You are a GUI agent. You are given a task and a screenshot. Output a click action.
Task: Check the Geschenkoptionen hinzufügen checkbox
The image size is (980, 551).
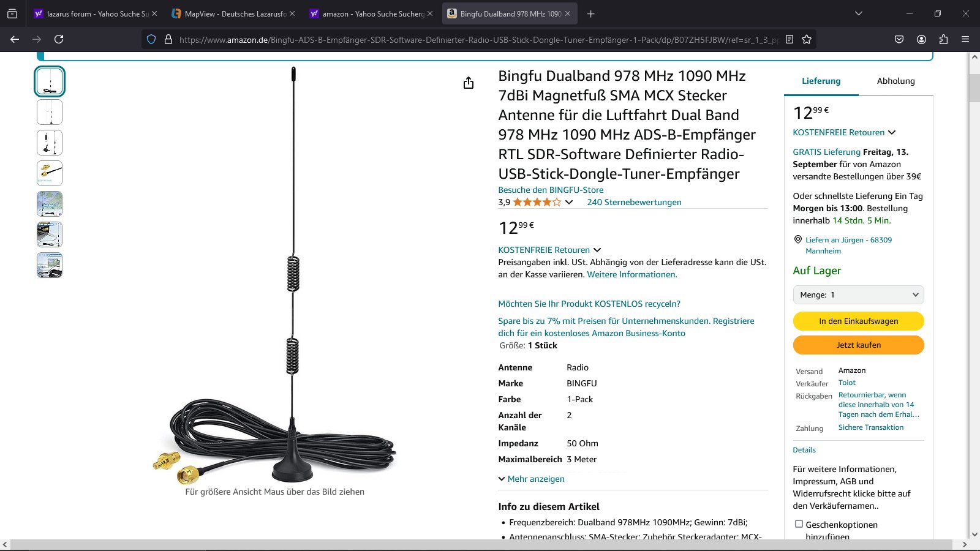pyautogui.click(x=799, y=524)
